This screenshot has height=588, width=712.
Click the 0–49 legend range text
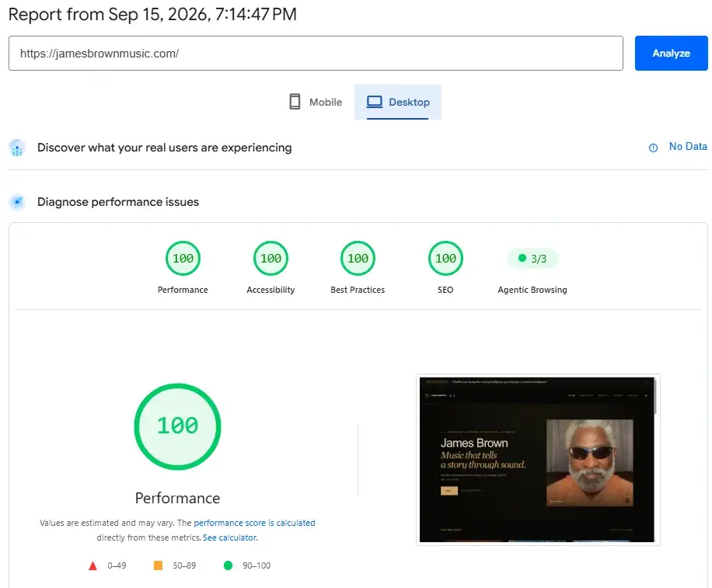pyautogui.click(x=117, y=565)
